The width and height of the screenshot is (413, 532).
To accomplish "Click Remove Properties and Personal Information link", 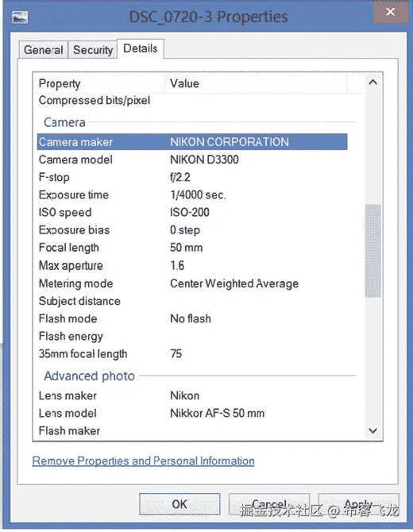I will click(143, 461).
